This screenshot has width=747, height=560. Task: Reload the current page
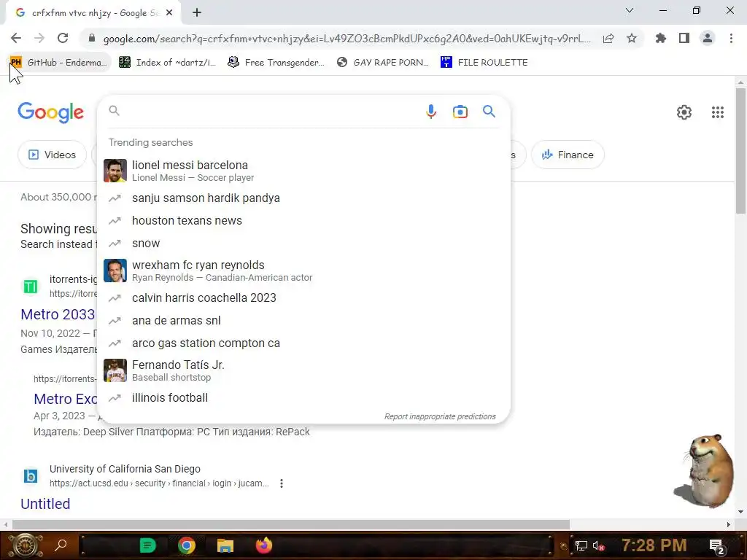click(63, 38)
